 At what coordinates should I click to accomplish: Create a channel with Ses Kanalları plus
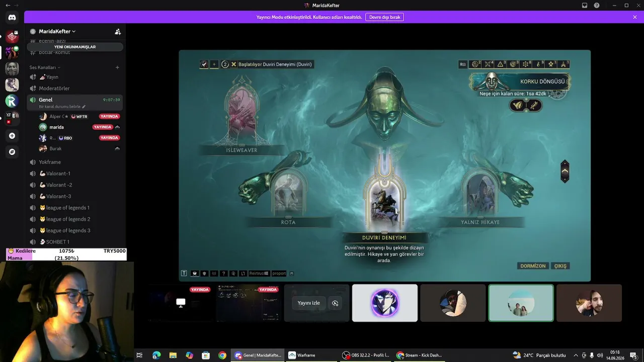point(117,67)
